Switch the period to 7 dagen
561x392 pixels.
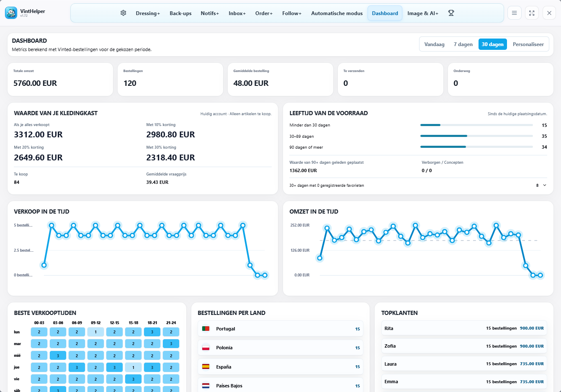pyautogui.click(x=463, y=44)
